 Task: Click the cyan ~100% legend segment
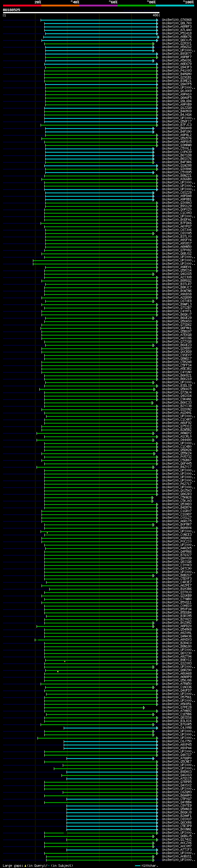tap(175, 6)
